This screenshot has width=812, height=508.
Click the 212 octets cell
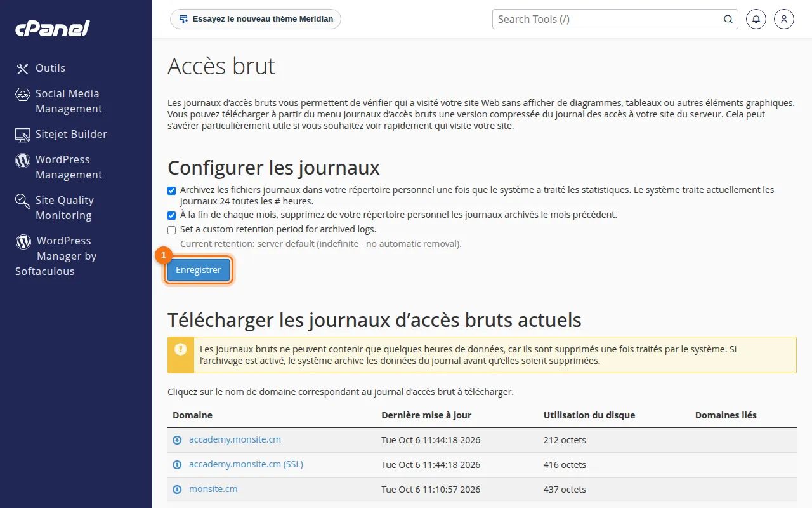pos(565,440)
